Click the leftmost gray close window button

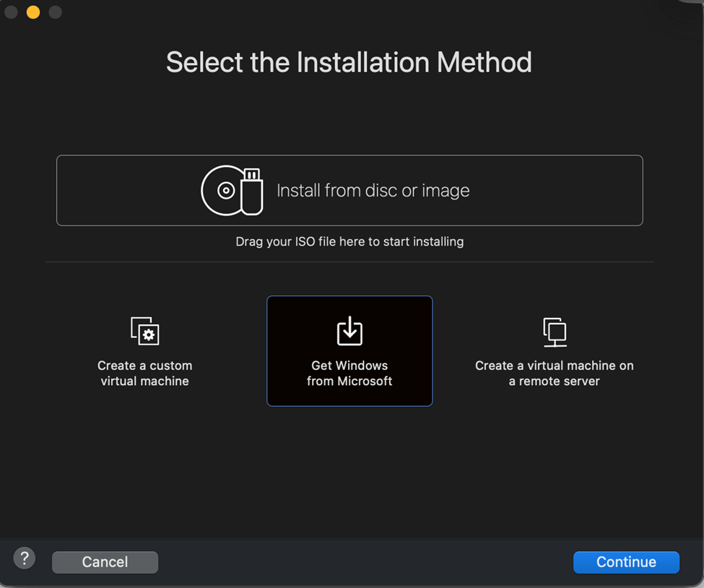coord(12,12)
